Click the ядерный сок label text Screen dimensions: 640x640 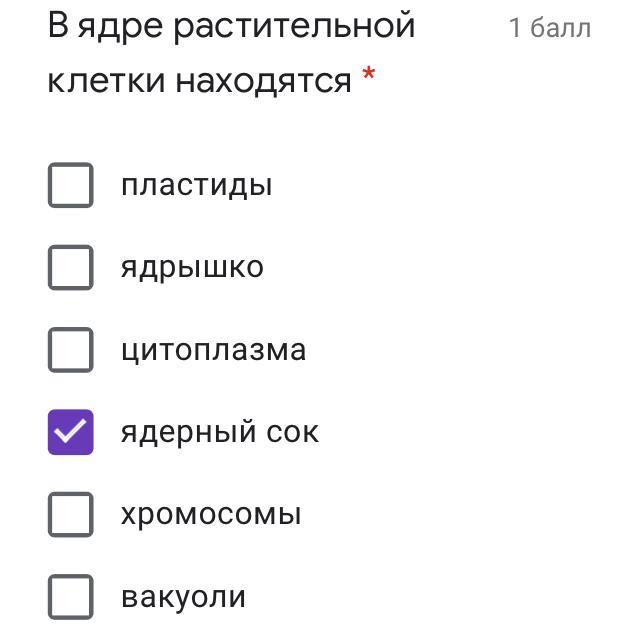tap(220, 432)
